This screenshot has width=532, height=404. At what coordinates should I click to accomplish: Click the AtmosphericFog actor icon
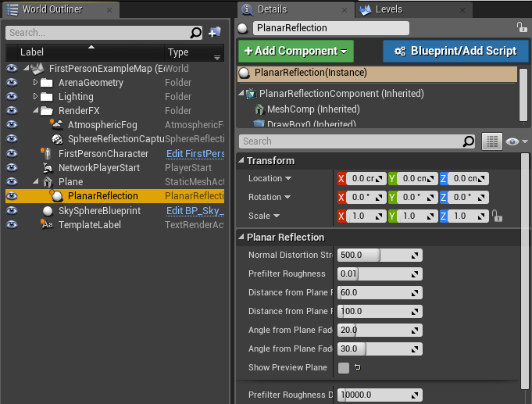tap(56, 125)
